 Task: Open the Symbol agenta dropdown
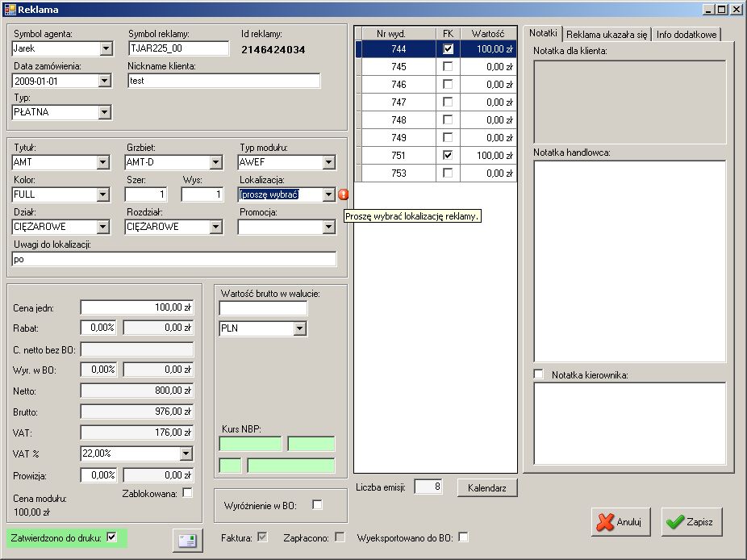click(105, 49)
